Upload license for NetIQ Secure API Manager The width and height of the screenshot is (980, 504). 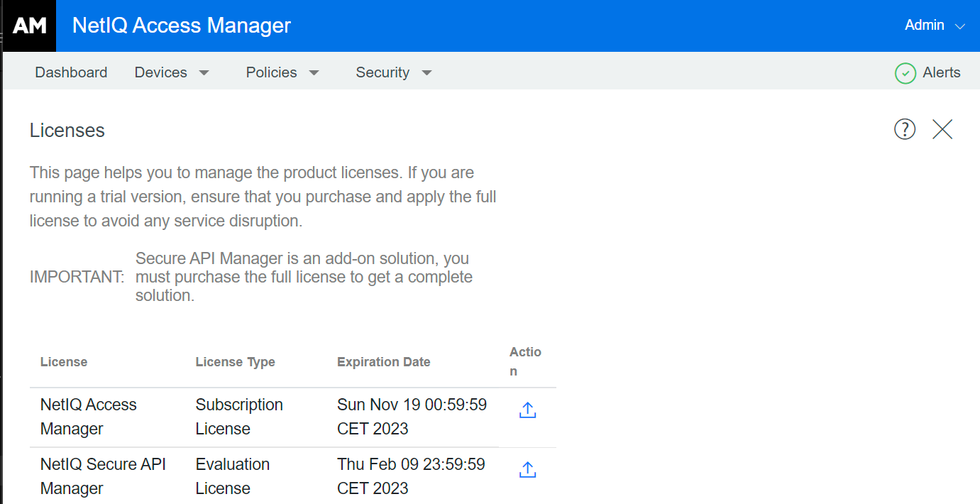point(527,469)
